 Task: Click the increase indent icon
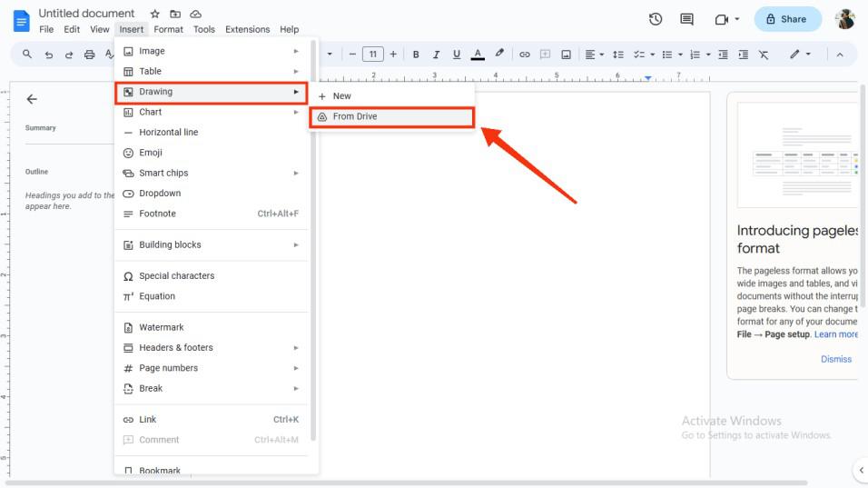click(743, 55)
